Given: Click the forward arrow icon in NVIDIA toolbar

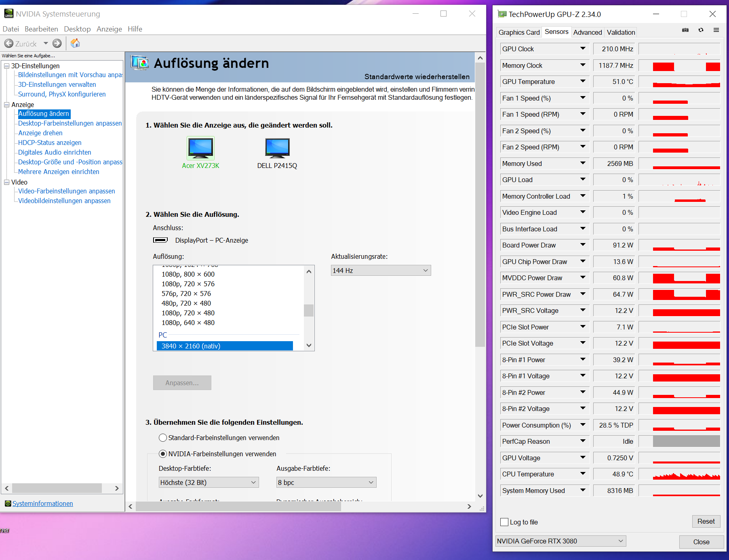Looking at the screenshot, I should [57, 44].
